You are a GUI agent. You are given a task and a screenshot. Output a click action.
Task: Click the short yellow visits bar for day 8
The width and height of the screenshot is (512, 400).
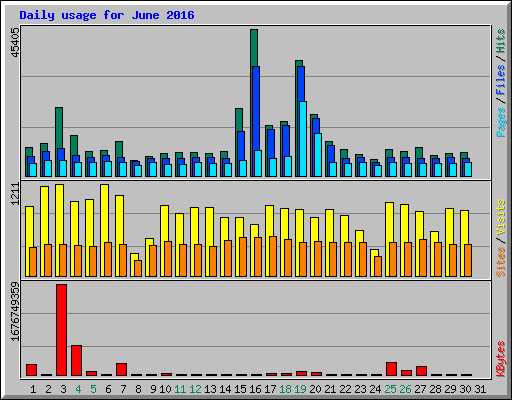click(134, 257)
